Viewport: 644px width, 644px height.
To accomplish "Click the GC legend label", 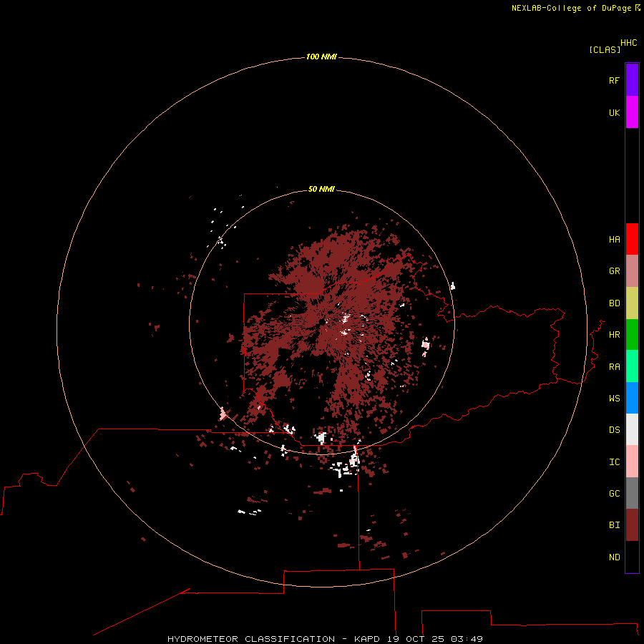I will [614, 494].
